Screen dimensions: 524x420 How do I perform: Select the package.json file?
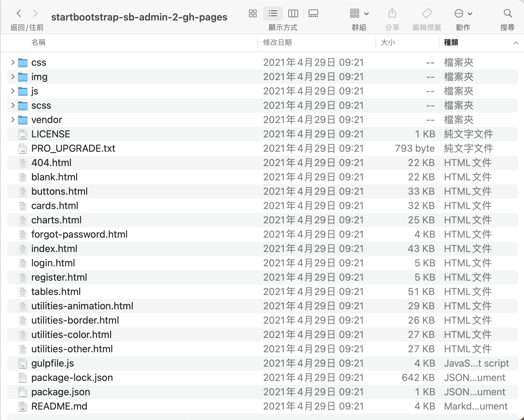point(61,392)
